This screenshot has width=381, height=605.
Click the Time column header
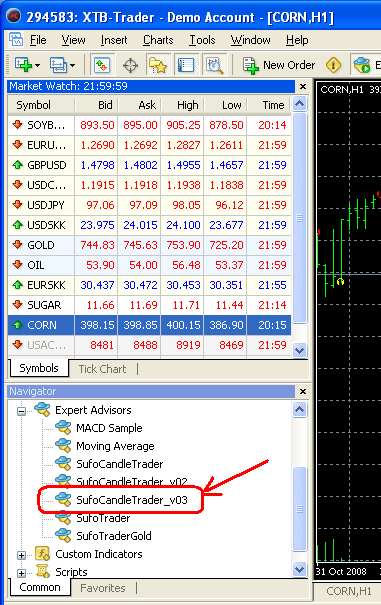[269, 105]
